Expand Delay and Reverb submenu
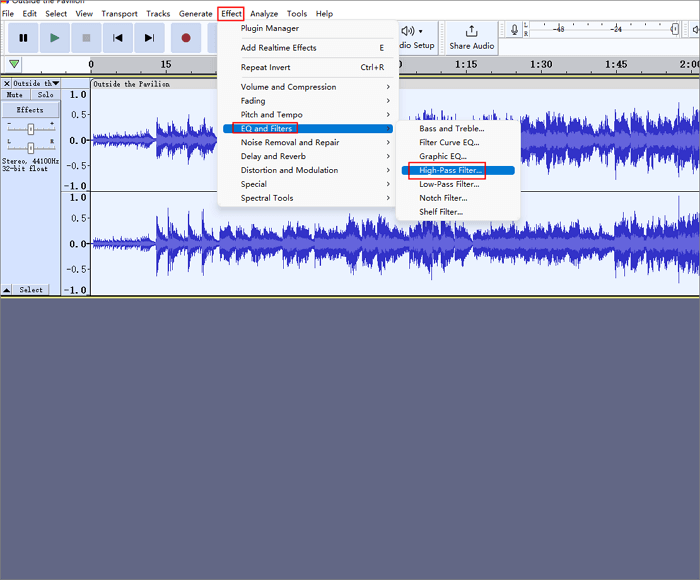The height and width of the screenshot is (580, 700). pos(308,156)
